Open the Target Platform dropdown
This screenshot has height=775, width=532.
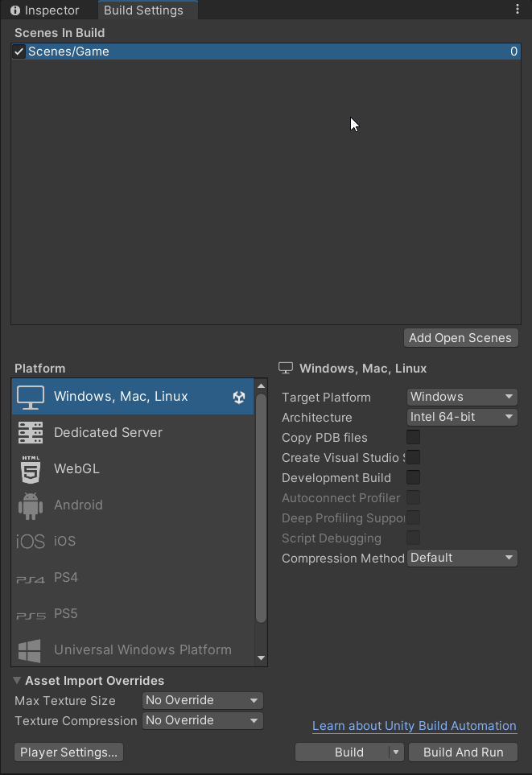pos(462,397)
